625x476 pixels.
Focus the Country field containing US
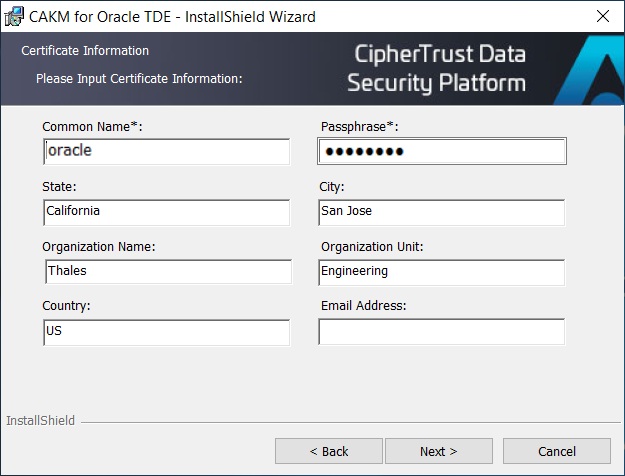(167, 332)
